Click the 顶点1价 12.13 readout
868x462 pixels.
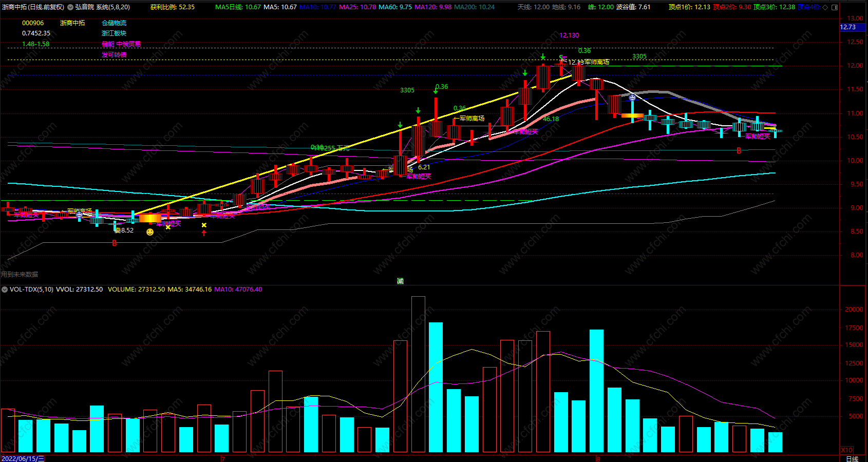[x=689, y=7]
